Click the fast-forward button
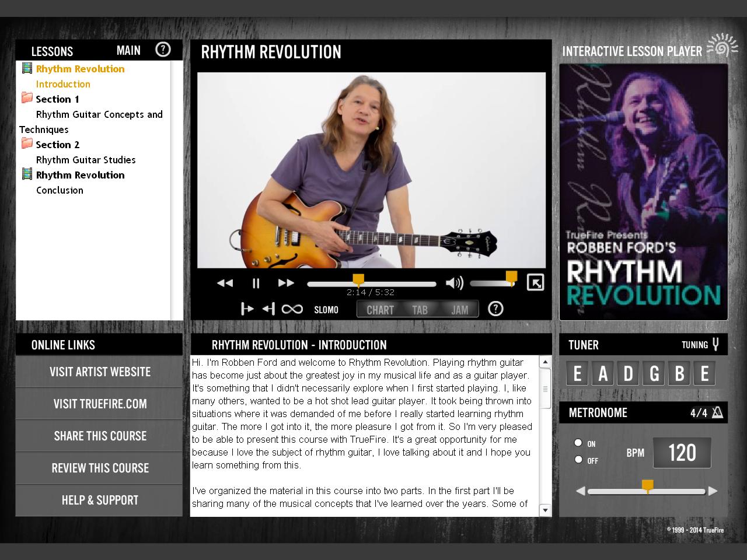The height and width of the screenshot is (560, 747). pos(286,283)
